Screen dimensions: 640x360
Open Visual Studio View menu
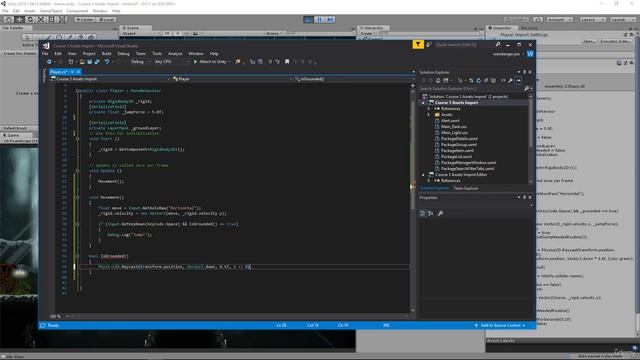pos(72,53)
